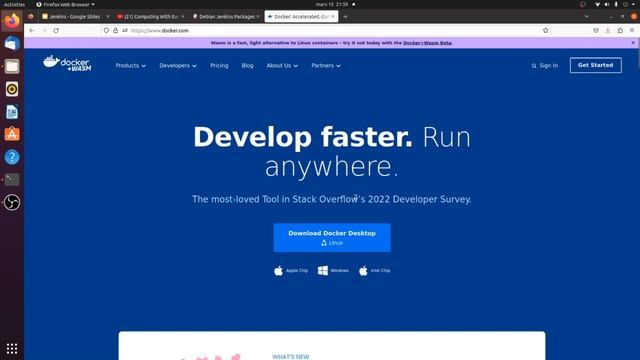This screenshot has height=360, width=640.
Task: Click Sign In link
Action: (x=549, y=66)
